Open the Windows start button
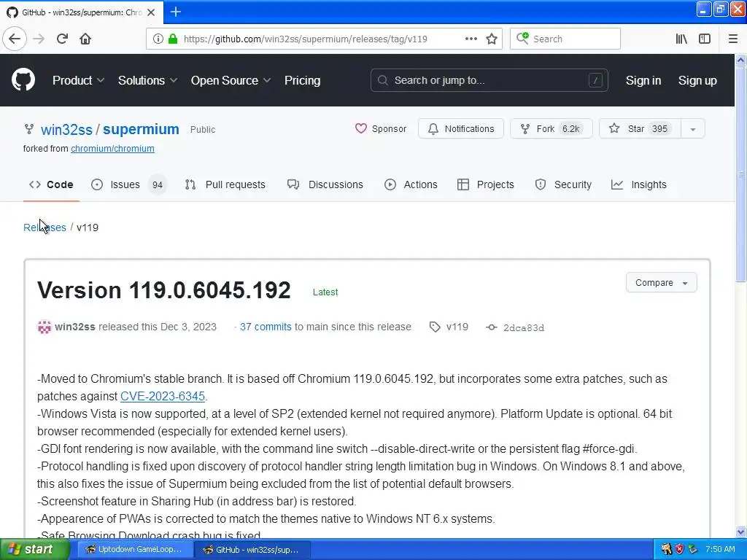The image size is (747, 560). [x=35, y=549]
